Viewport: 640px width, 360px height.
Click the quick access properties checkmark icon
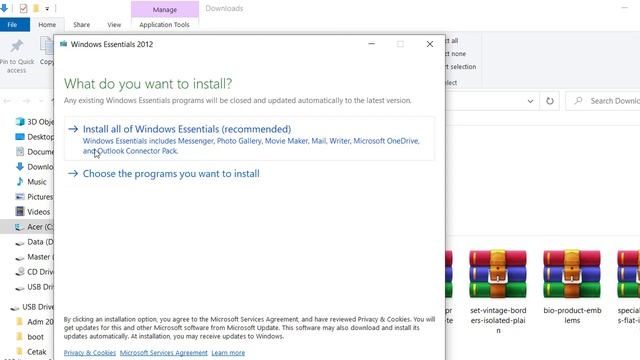[23, 8]
